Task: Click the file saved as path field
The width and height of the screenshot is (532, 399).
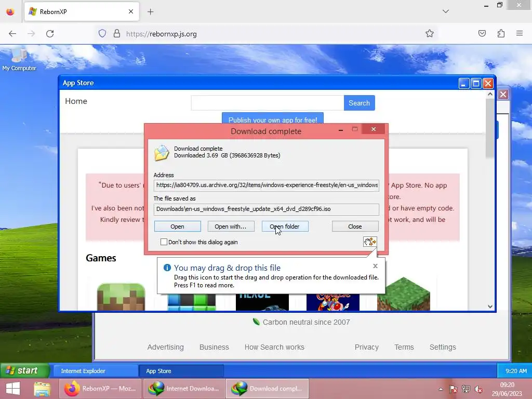Action: (267, 209)
